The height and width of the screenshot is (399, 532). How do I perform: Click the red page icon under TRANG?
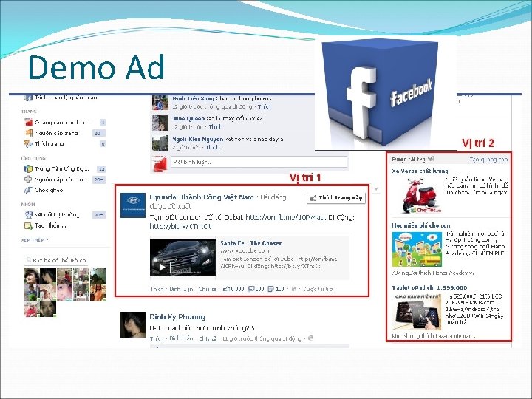point(29,123)
